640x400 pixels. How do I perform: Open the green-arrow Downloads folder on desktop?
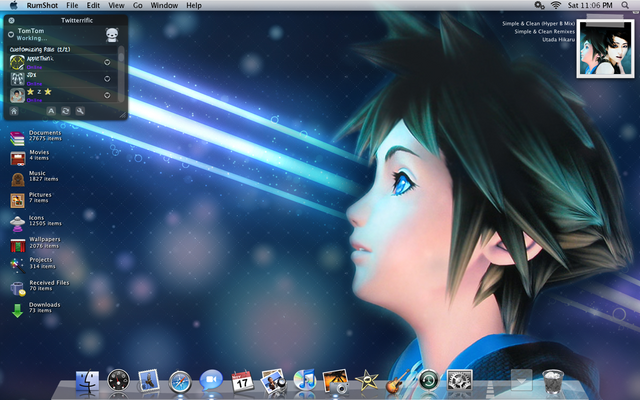(x=17, y=310)
